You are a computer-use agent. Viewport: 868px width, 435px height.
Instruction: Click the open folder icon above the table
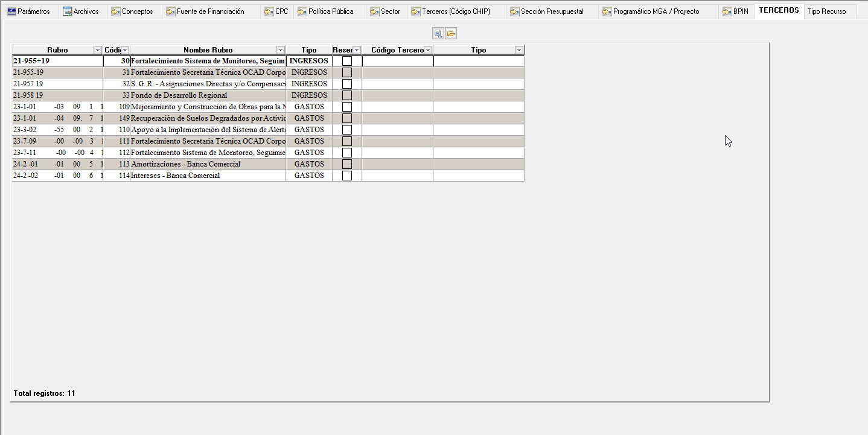click(x=451, y=33)
